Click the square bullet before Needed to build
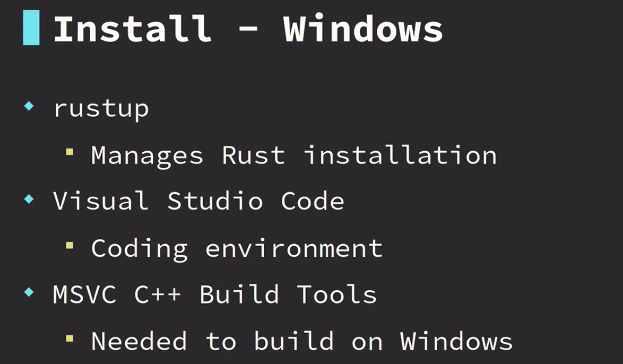The width and height of the screenshot is (623, 364). click(x=69, y=337)
